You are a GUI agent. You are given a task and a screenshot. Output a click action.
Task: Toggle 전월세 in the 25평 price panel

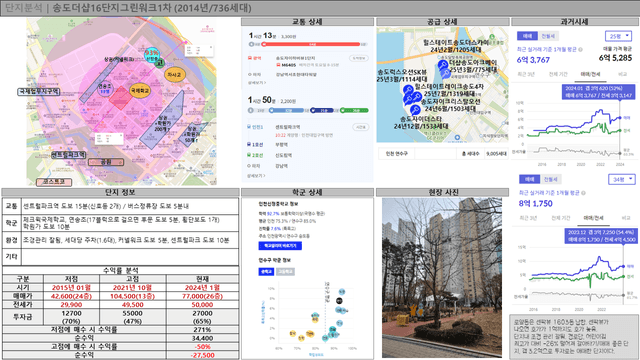[548, 36]
